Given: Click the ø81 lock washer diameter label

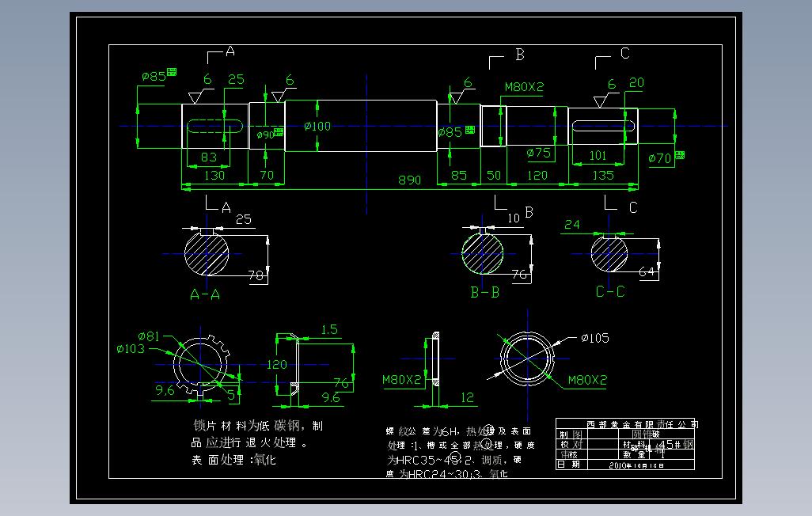Looking at the screenshot, I should pos(149,336).
